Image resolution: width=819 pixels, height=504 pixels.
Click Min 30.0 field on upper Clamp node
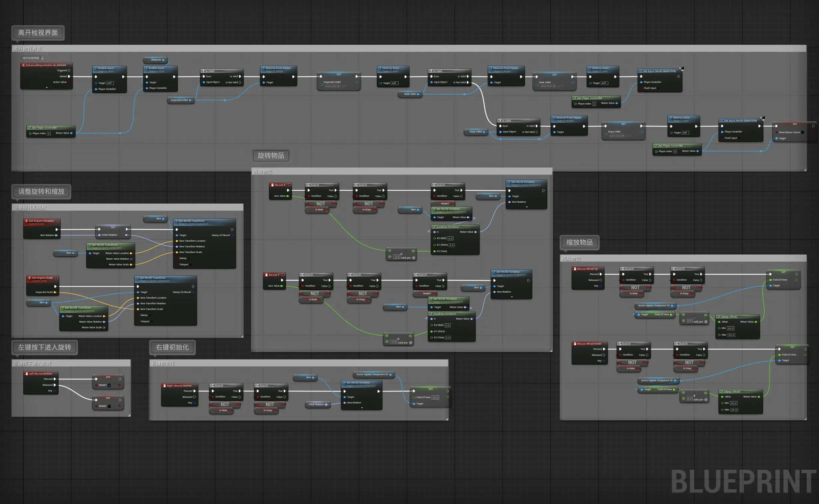click(x=730, y=328)
